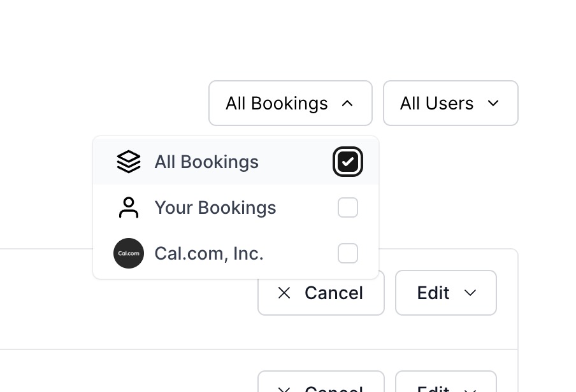This screenshot has width=576, height=392.
Task: Click the X icon in the Cancel button
Action: (284, 293)
